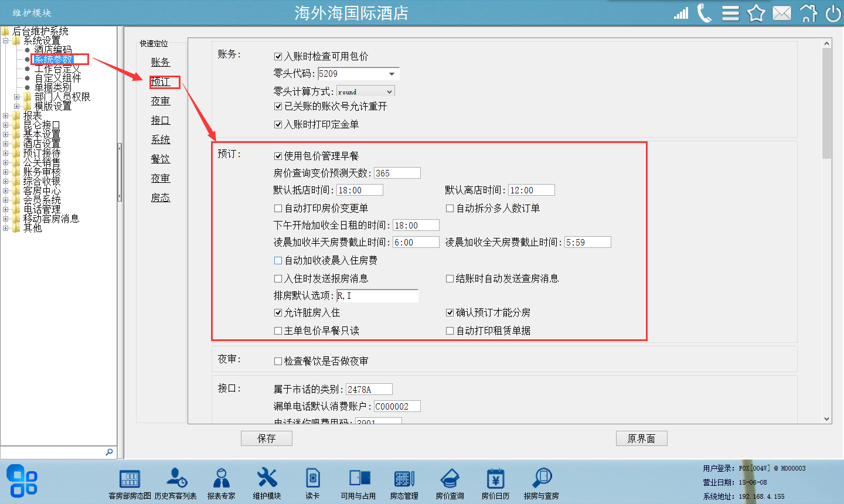Uncheck 入账时打印定金单
844x504 pixels.
coord(278,125)
